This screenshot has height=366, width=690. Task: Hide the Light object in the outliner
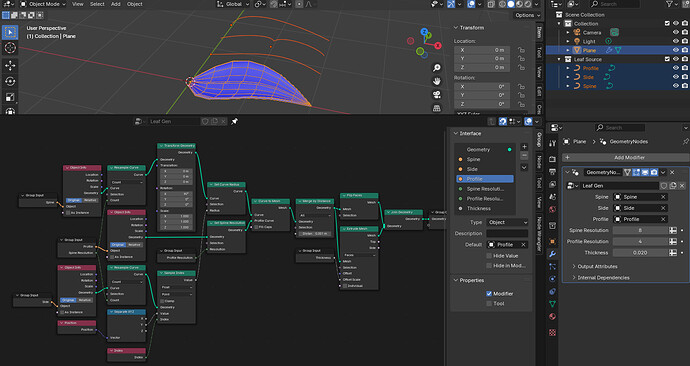point(676,41)
